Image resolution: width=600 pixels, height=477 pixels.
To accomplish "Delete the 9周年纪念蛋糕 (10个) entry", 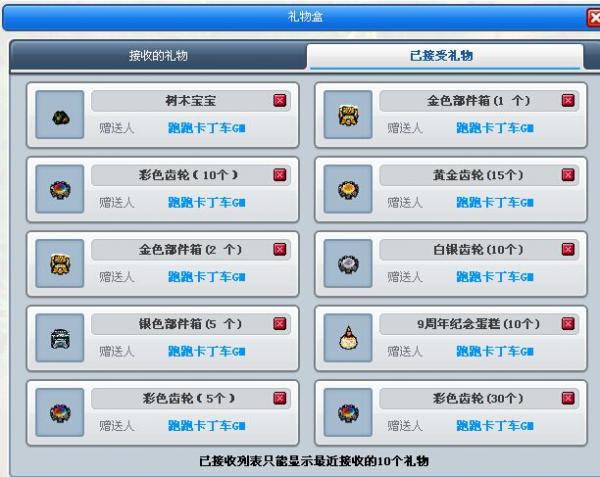I will coord(568,324).
